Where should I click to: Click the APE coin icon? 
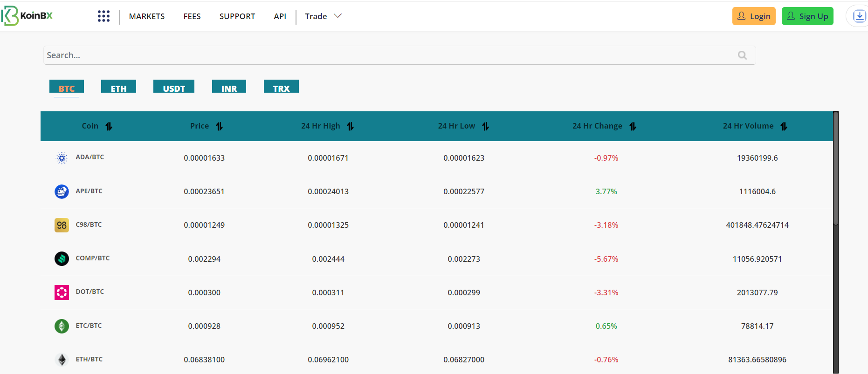pos(62,191)
